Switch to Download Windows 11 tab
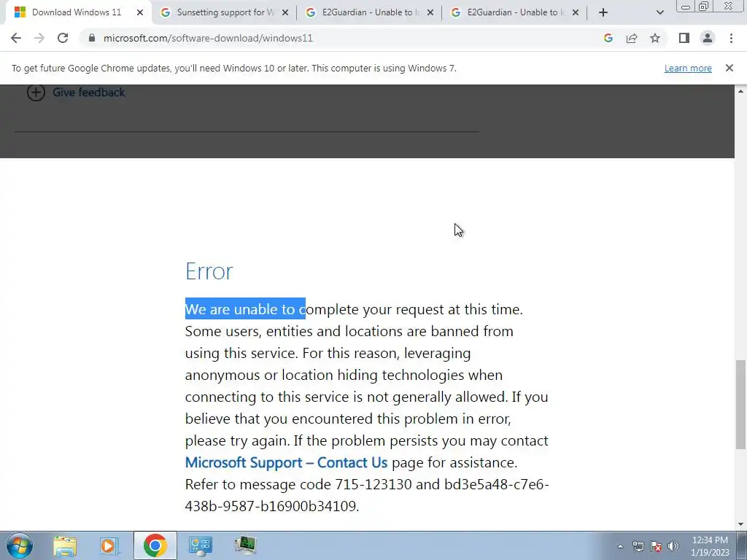 tap(76, 12)
